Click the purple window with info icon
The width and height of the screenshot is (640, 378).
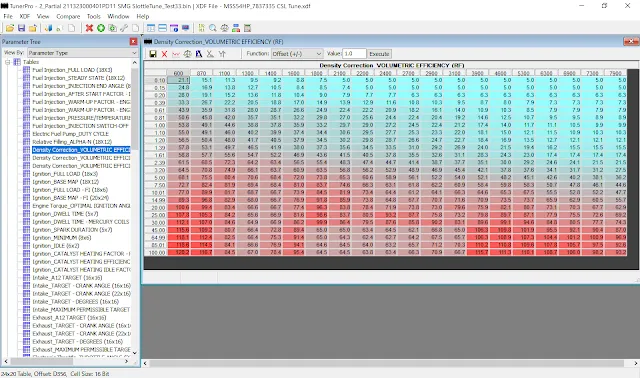click(174, 28)
